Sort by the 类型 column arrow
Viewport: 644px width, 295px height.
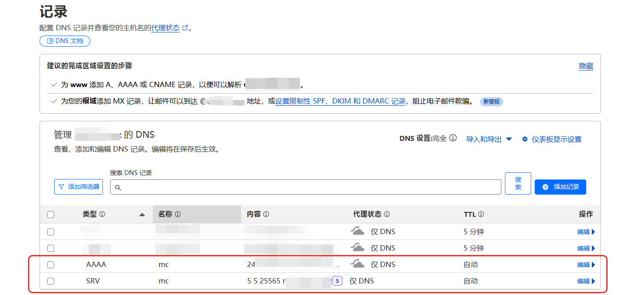point(142,215)
